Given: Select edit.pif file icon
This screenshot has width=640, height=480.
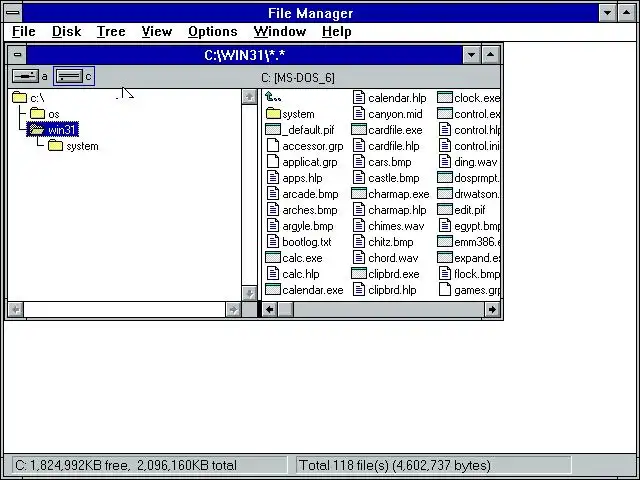Looking at the screenshot, I should (x=445, y=210).
